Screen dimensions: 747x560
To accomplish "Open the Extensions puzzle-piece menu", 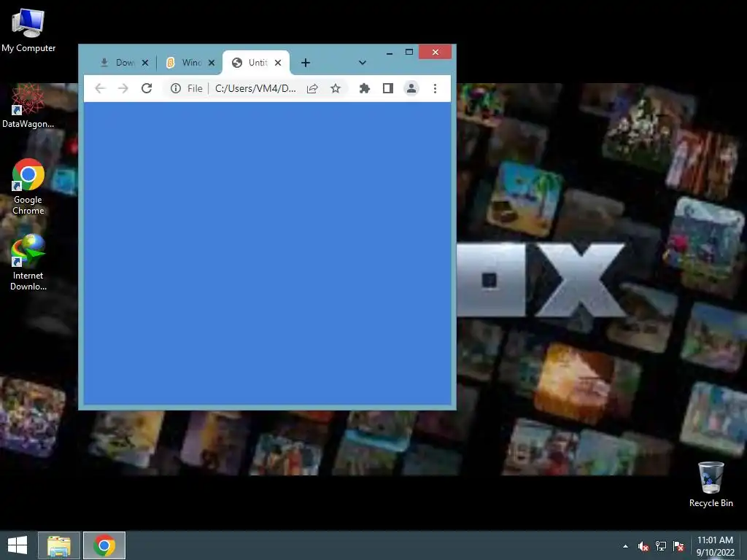I will (365, 88).
